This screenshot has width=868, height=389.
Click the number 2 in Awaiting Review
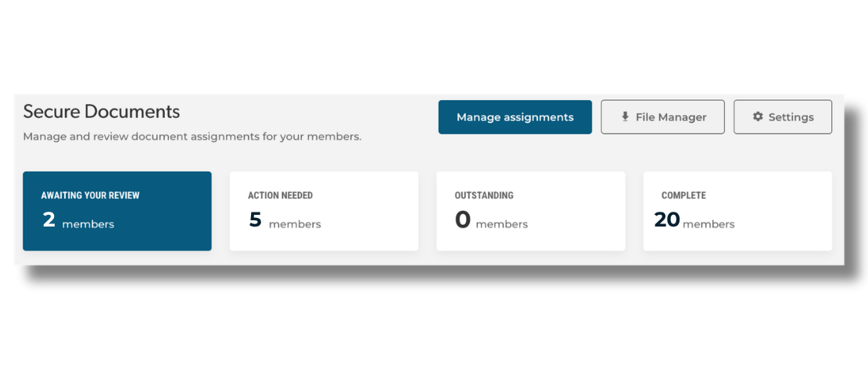[49, 220]
